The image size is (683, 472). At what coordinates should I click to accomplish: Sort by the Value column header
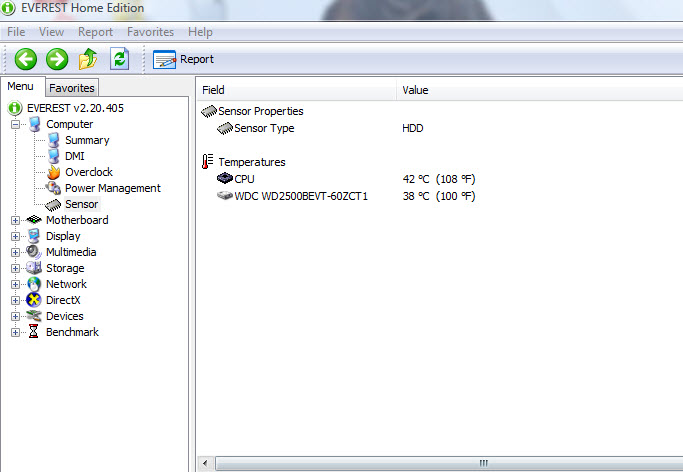coord(540,90)
